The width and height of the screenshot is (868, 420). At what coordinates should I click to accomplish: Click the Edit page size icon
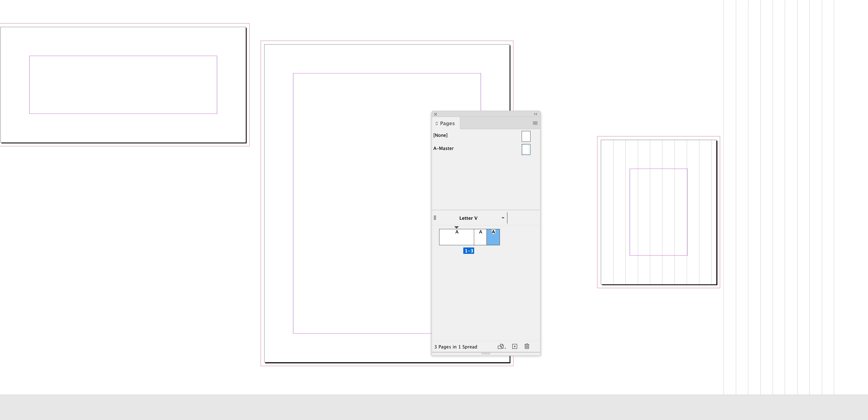pos(501,346)
